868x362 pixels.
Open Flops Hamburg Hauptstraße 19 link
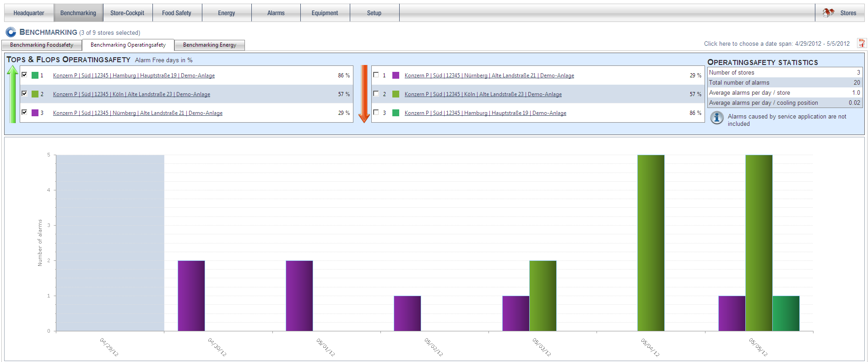485,113
